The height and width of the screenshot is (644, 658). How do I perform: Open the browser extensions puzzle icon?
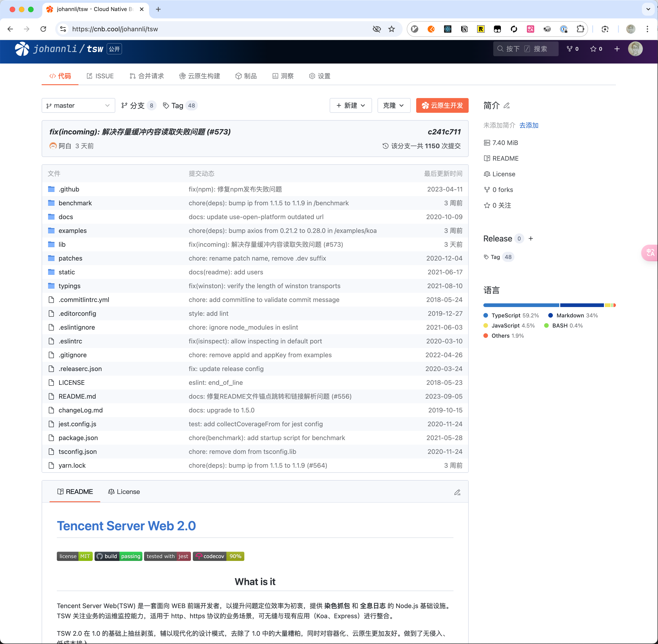(580, 29)
